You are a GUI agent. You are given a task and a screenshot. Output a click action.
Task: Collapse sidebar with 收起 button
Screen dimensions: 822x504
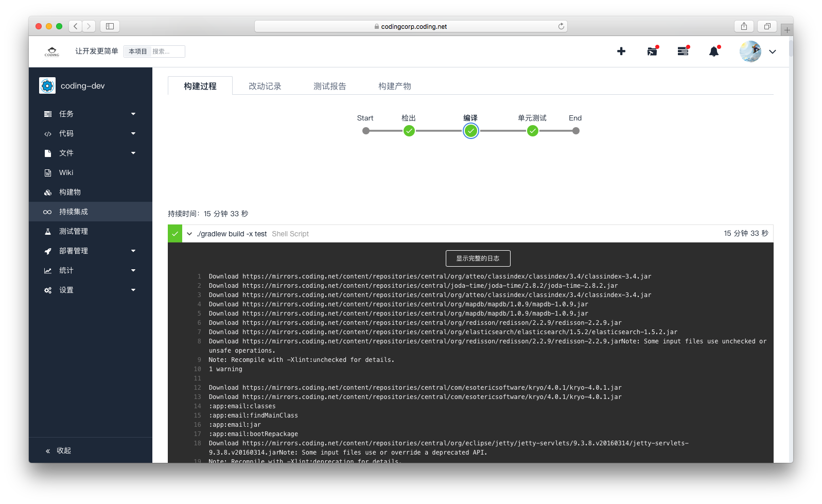pyautogui.click(x=58, y=450)
